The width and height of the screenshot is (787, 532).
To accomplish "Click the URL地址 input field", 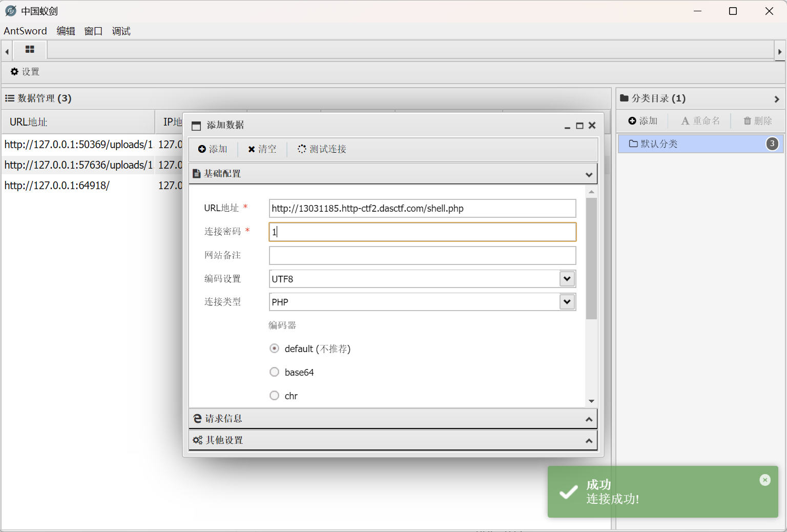I will point(423,209).
